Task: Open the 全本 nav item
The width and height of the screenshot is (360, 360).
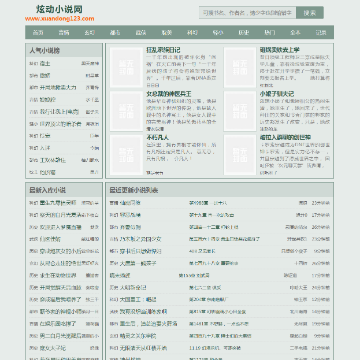Action: (295, 33)
